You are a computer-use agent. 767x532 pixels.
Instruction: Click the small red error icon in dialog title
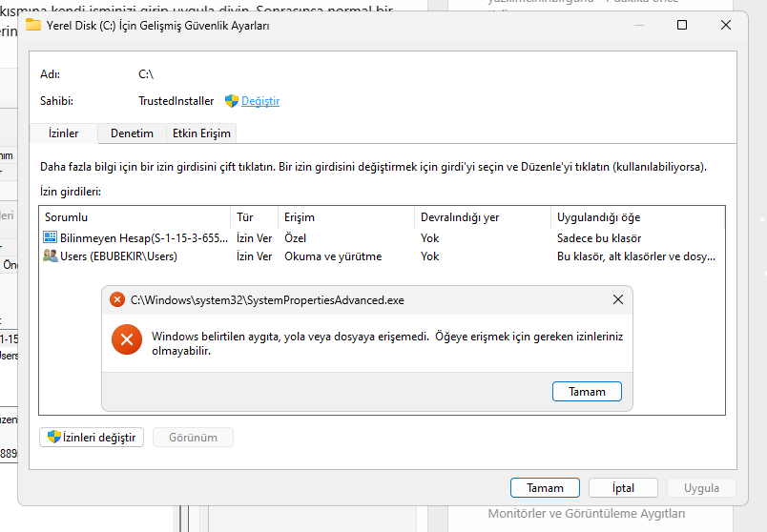(x=117, y=299)
